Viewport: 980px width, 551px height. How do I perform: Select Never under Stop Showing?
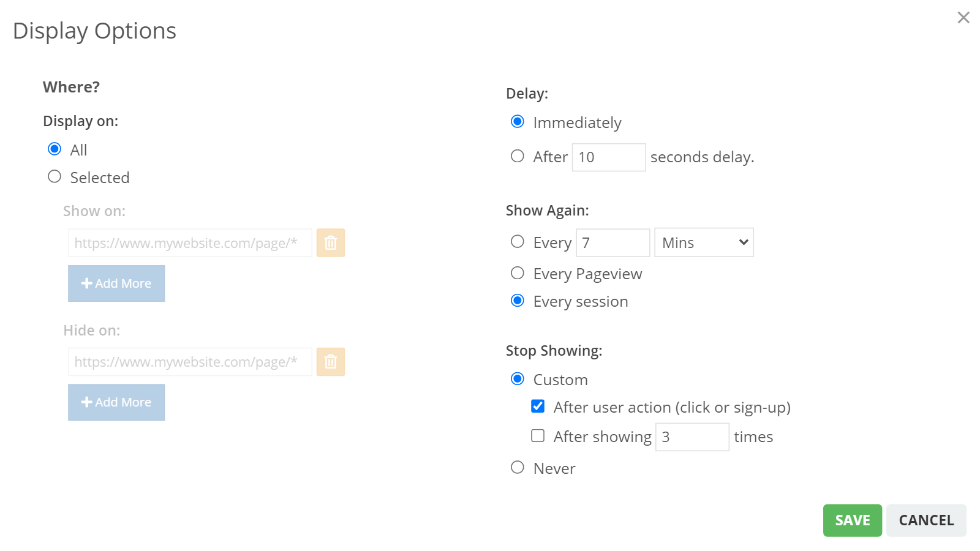pos(518,467)
